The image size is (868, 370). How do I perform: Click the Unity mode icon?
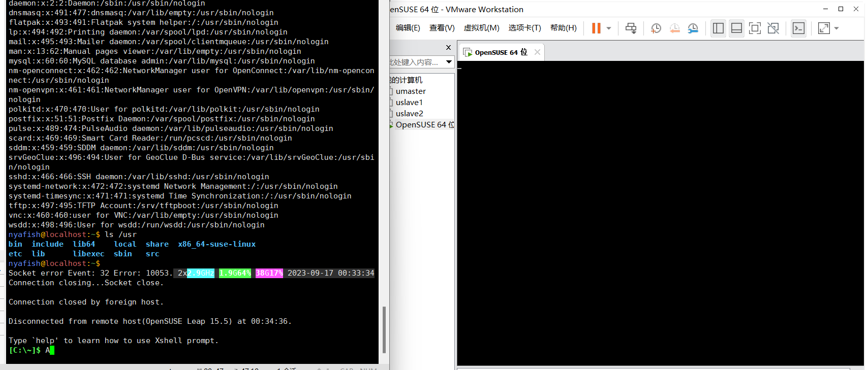773,28
